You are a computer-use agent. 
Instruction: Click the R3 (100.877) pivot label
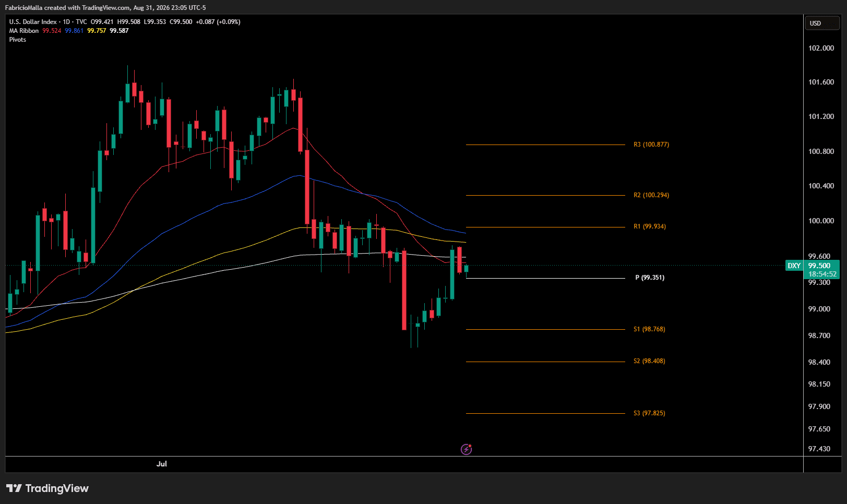(x=651, y=145)
